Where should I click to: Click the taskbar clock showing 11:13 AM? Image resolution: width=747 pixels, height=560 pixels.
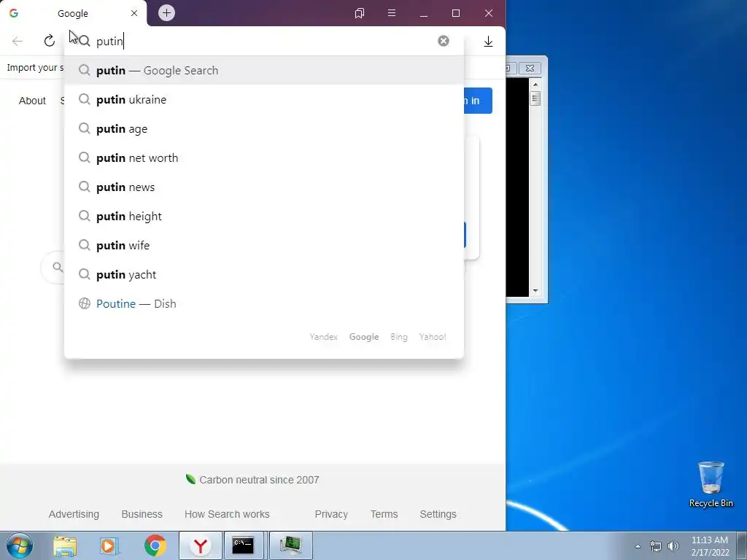[710, 546]
